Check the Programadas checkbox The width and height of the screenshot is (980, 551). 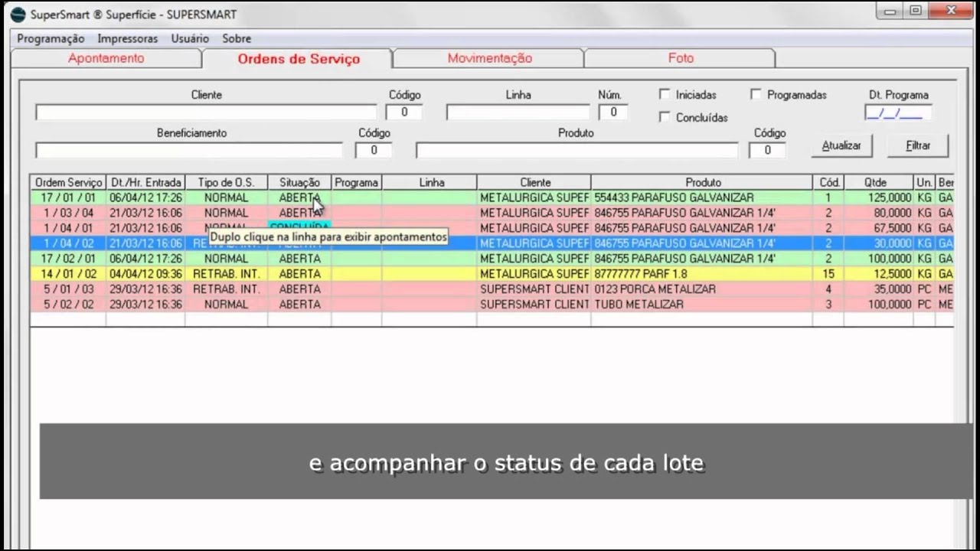click(756, 94)
